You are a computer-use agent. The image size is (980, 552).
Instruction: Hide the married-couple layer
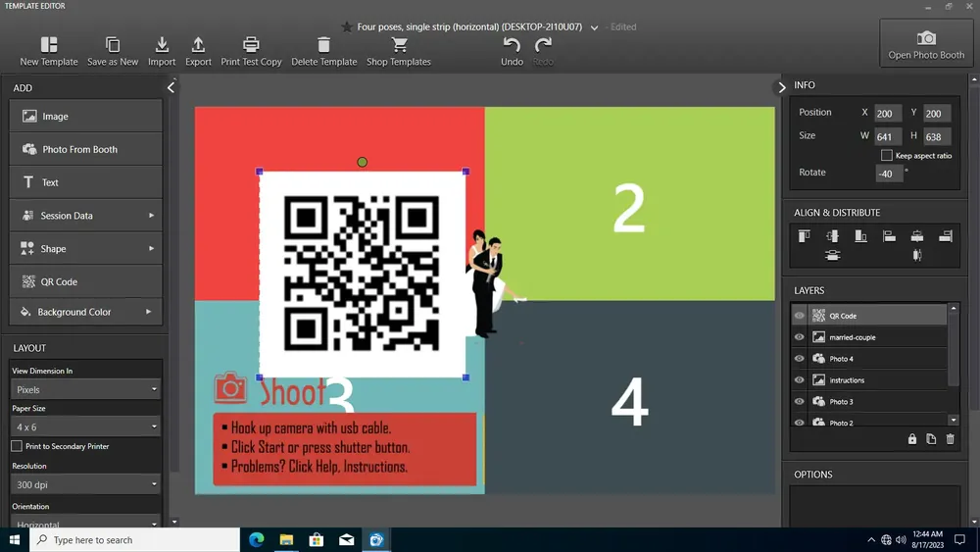pyautogui.click(x=799, y=337)
